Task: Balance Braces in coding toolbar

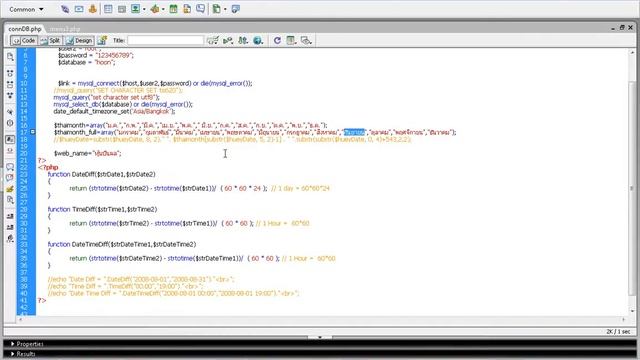Action: (x=10, y=123)
